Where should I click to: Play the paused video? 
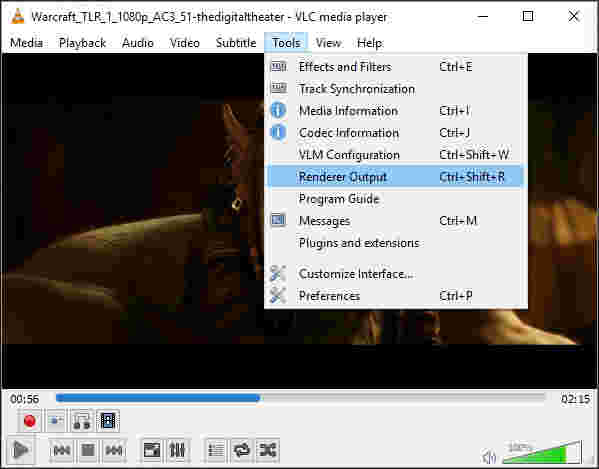21,450
